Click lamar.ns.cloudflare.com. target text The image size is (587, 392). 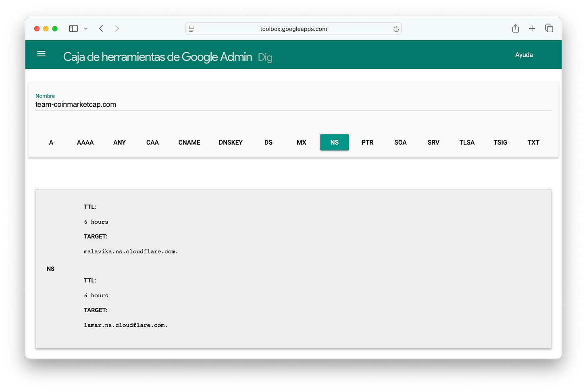(x=126, y=326)
